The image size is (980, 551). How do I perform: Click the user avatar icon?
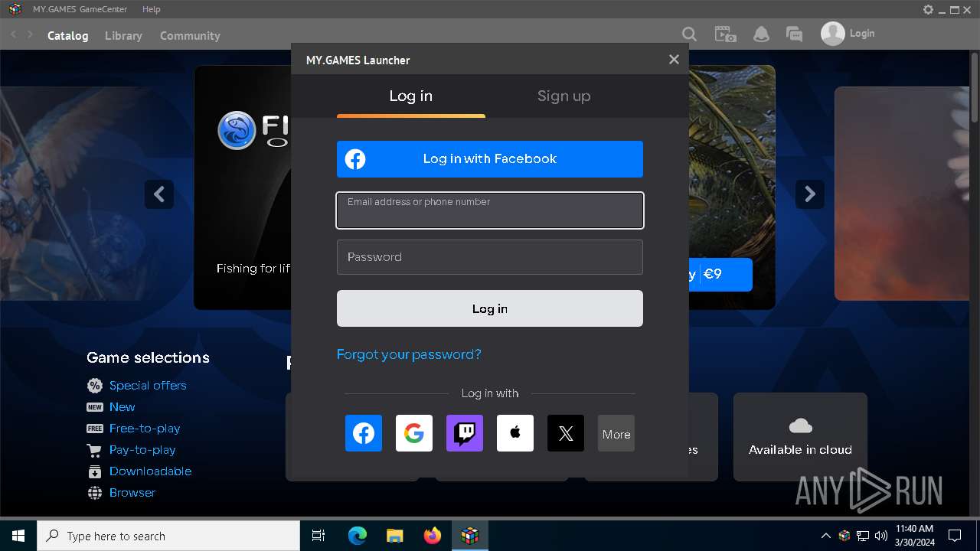pyautogui.click(x=833, y=34)
